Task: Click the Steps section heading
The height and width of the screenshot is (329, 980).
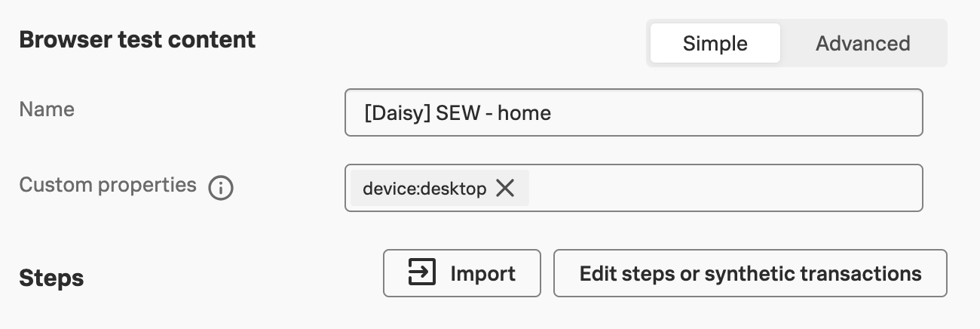Action: coord(51,278)
